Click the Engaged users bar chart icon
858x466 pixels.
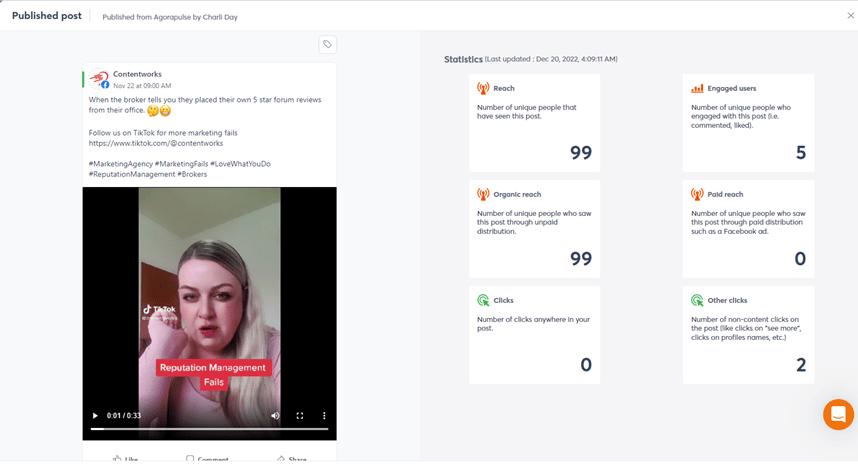697,88
